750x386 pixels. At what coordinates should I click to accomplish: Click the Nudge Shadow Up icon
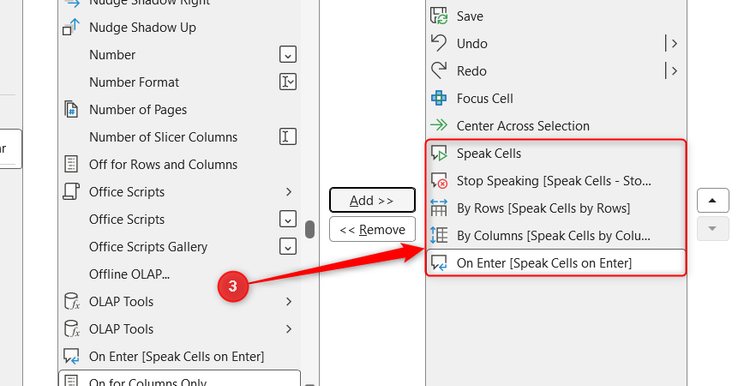pyautogui.click(x=71, y=27)
